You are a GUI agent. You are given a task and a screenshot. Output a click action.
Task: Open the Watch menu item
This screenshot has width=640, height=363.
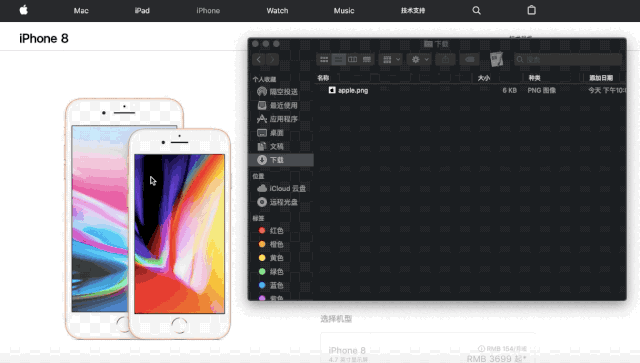(x=277, y=11)
